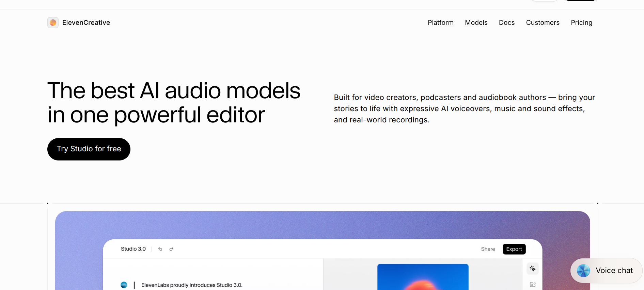The image size is (644, 290).
Task: Go to the Docs page
Action: point(507,22)
